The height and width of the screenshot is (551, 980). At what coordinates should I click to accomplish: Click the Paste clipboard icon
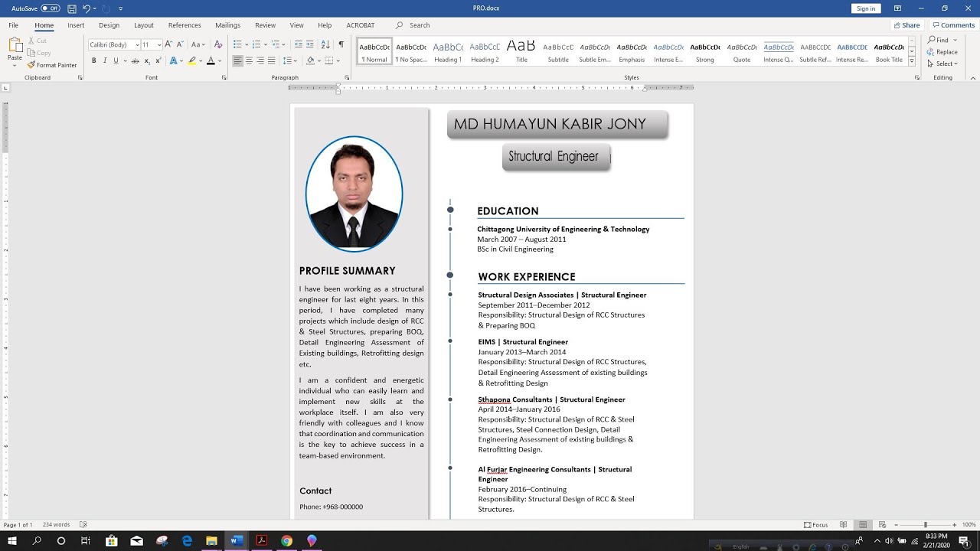[15, 46]
